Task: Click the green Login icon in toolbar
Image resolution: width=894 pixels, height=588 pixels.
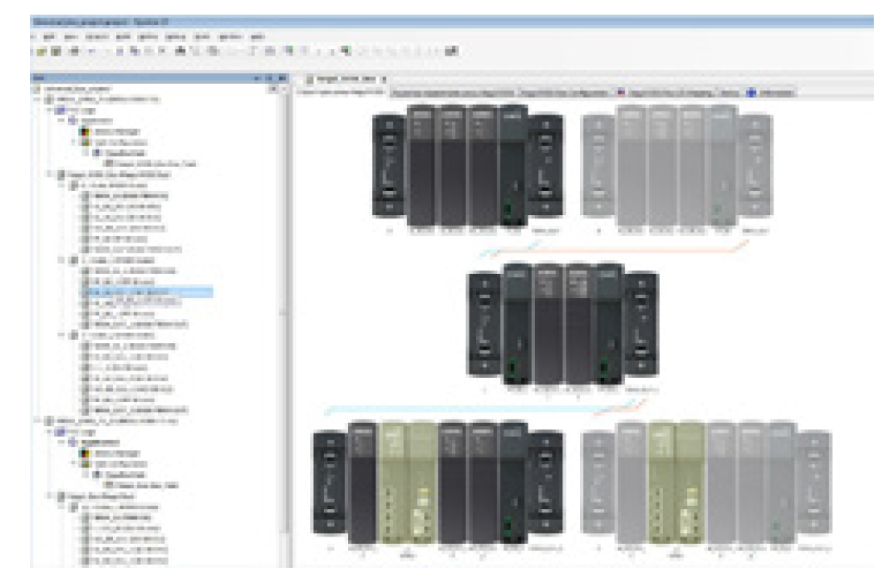Action: [x=345, y=51]
